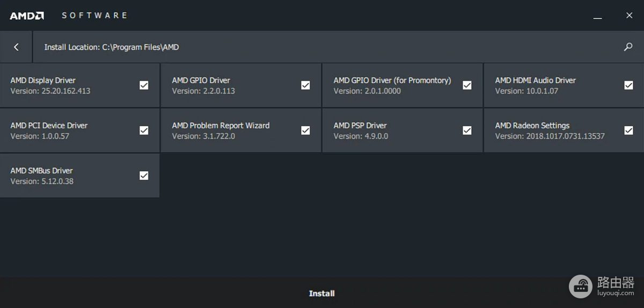Uncheck AMD Display Driver

click(x=144, y=85)
